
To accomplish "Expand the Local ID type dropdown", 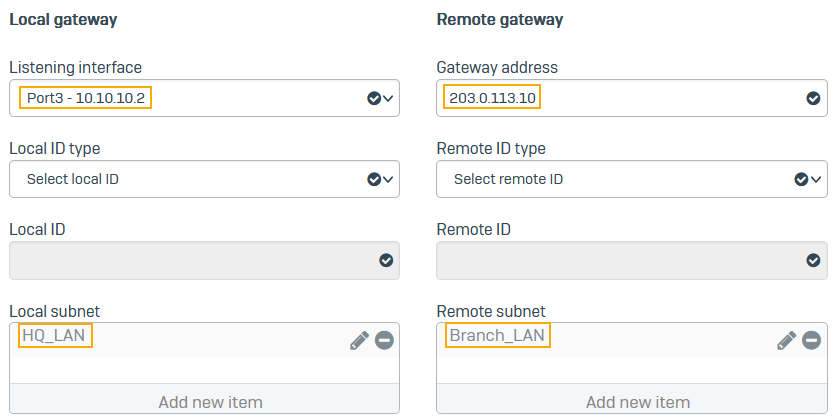I will tap(389, 179).
